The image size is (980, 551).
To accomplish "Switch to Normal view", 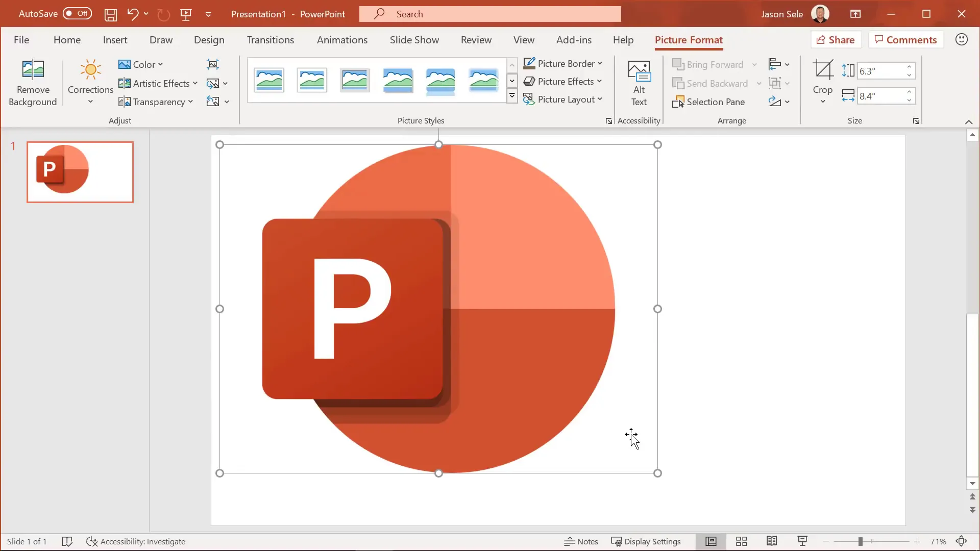I will [x=711, y=541].
